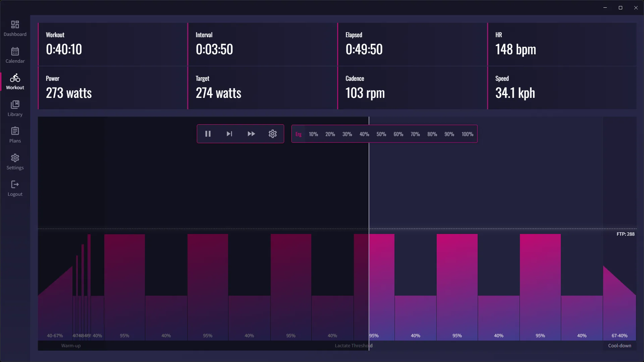Maximize the application window
Screen dimensions: 644x362
[621, 8]
